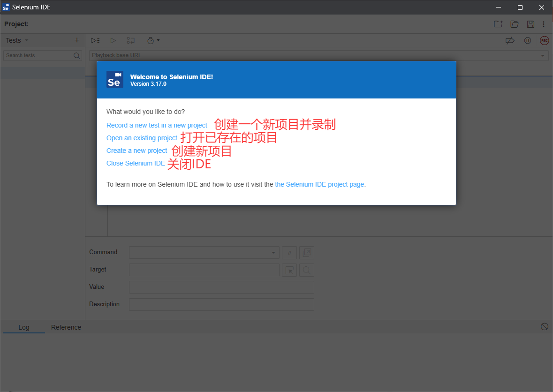Expand the speed dropdown arrow beside timer
This screenshot has width=553, height=392.
[159, 40]
